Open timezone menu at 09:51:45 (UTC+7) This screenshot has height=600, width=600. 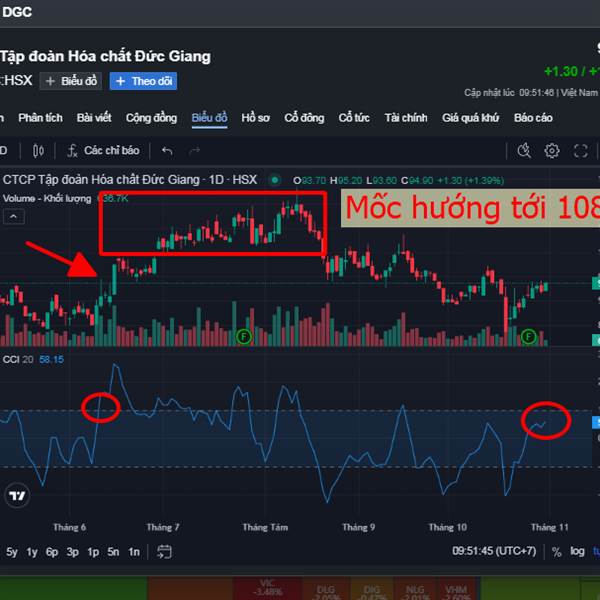tap(494, 551)
